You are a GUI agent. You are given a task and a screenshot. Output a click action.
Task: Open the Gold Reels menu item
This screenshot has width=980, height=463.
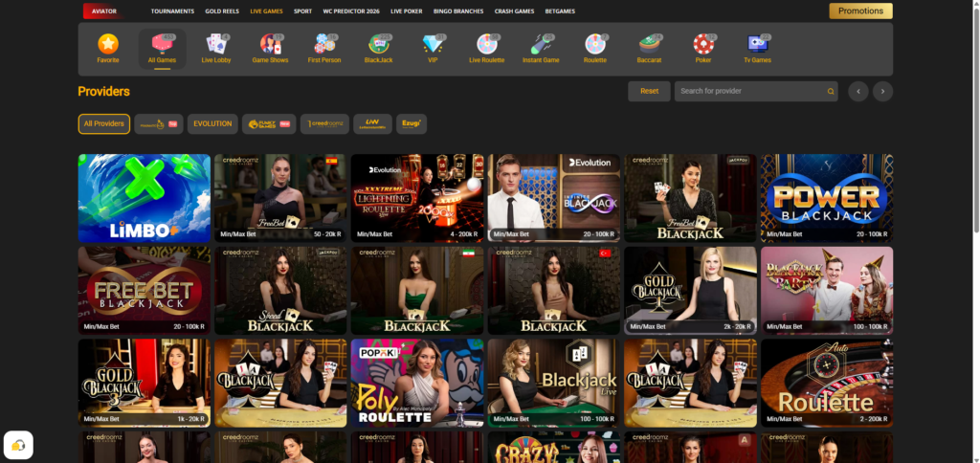222,11
